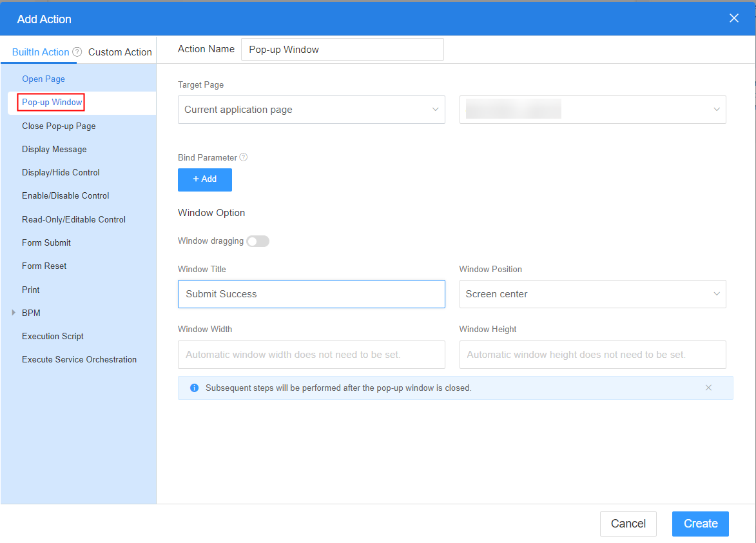Screen dimensions: 756x543
Task: Toggle the Window dragging switch
Action: 257,241
